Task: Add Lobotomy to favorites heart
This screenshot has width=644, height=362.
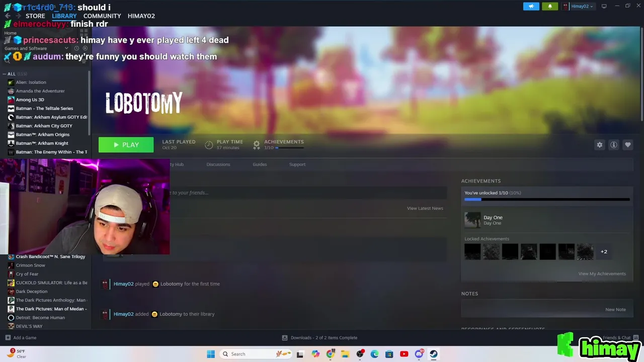Action: click(627, 145)
